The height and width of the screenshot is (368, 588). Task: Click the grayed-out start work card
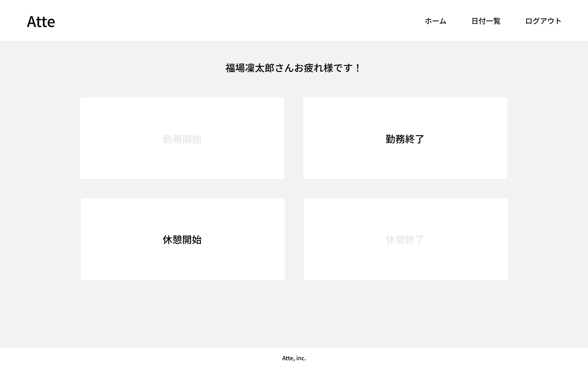[x=182, y=138]
